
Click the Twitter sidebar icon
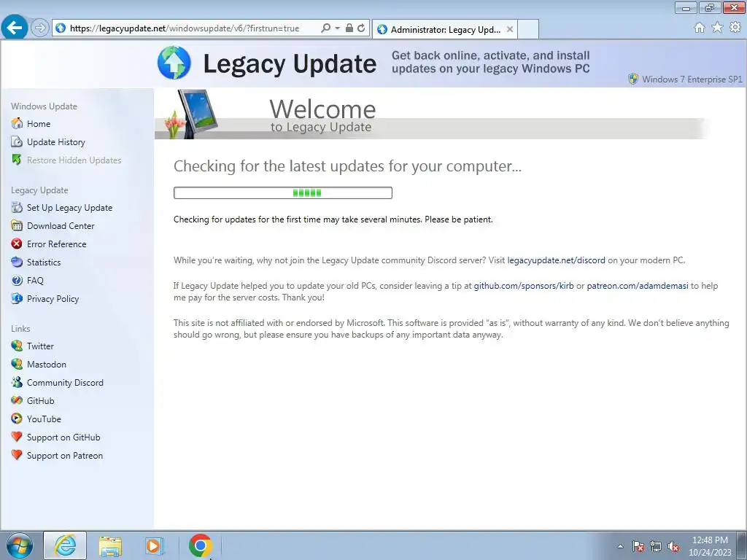click(x=17, y=346)
